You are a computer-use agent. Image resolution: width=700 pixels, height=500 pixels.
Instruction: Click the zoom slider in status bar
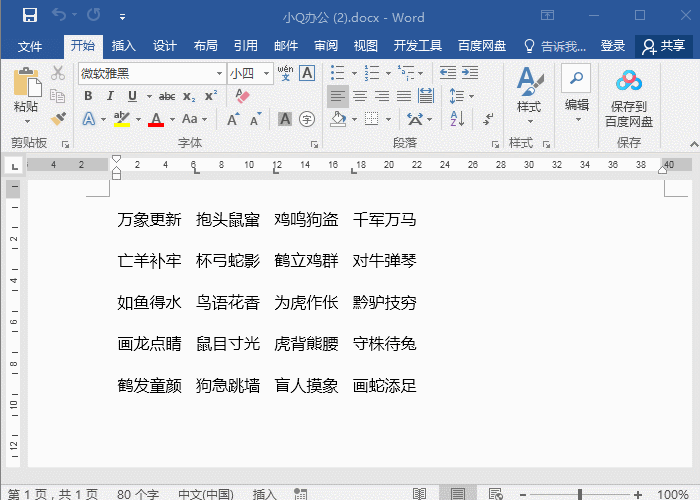(579, 494)
